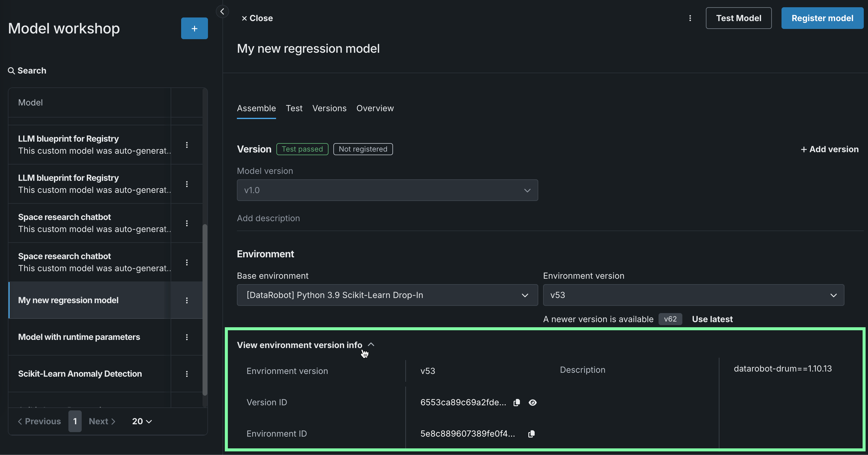
Task: Switch to the Overview tab
Action: 375,108
